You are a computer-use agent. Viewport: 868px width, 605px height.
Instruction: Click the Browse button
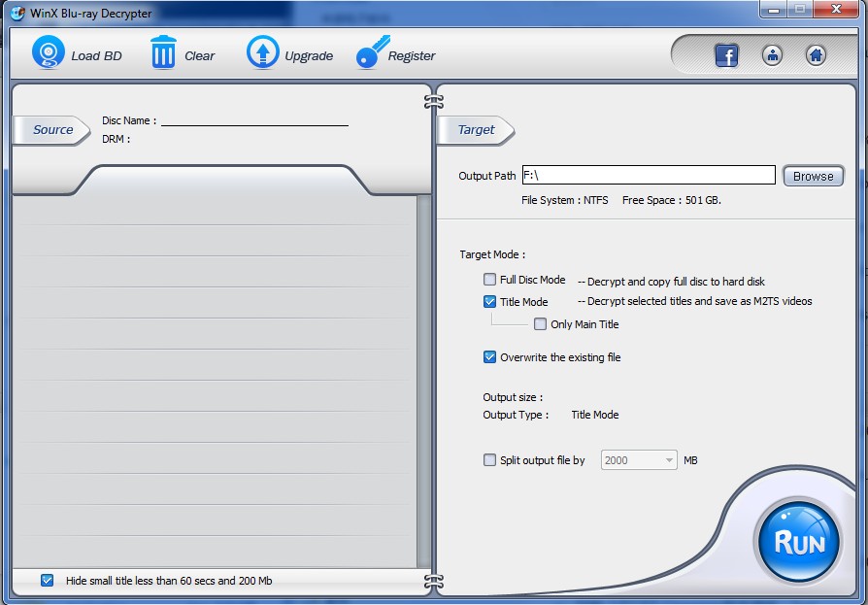813,176
